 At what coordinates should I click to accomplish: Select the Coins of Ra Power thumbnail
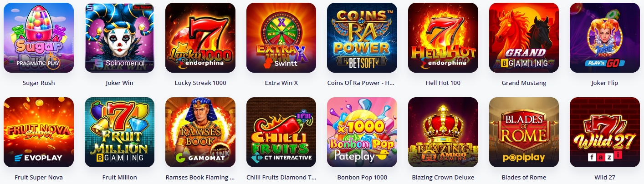[362, 38]
